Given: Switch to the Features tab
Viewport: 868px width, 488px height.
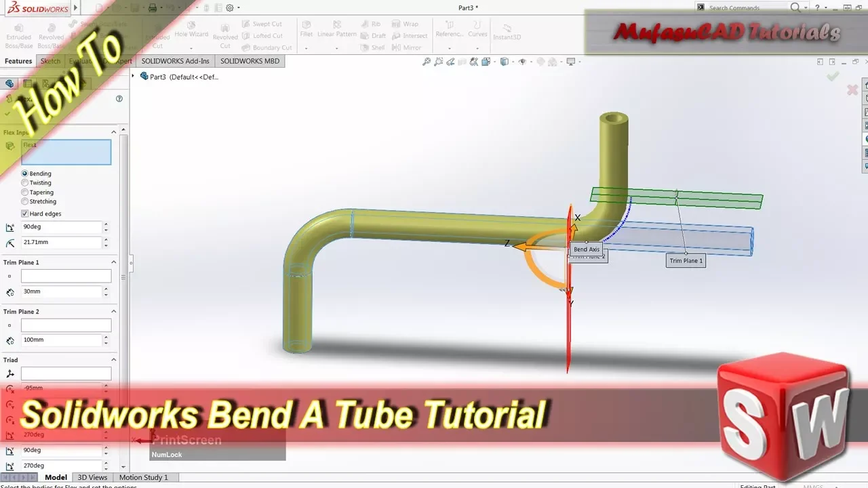Looking at the screenshot, I should pos(18,61).
